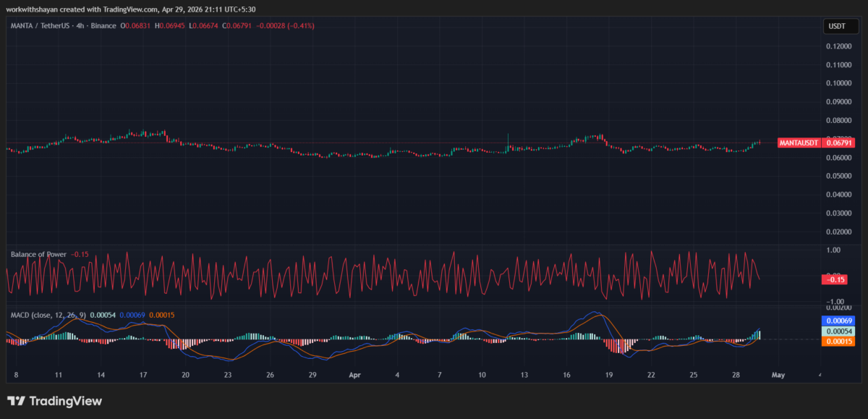
Task: Click the red -0.15 Balance of Power tag
Action: [835, 279]
